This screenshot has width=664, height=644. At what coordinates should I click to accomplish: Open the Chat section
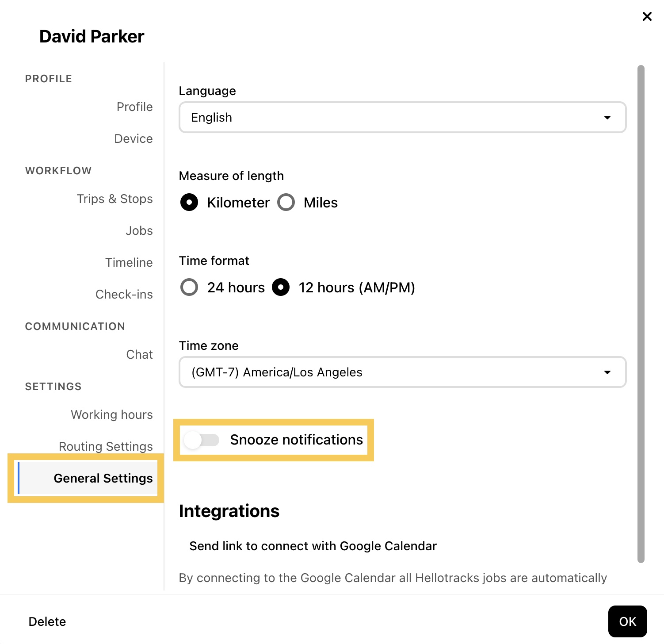coord(139,355)
